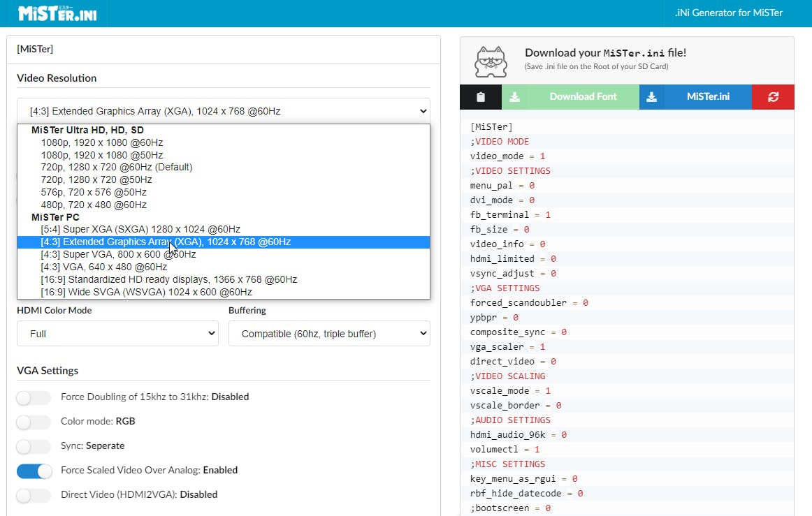Image resolution: width=812 pixels, height=516 pixels.
Task: Click the red refresh reset button
Action: pos(773,97)
